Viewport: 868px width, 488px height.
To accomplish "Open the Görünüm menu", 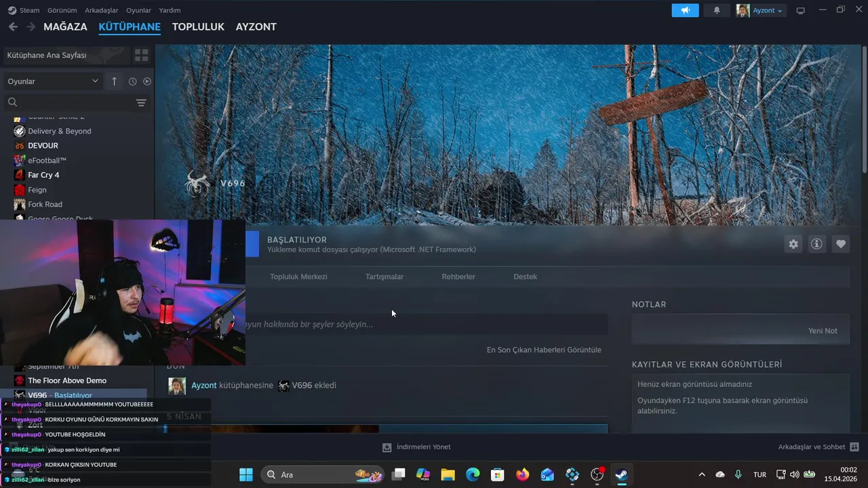I will (x=62, y=10).
